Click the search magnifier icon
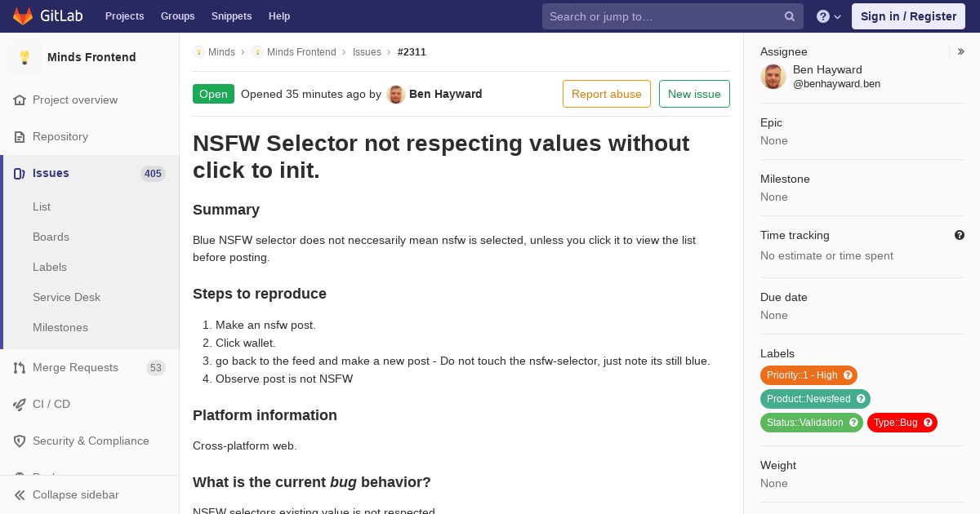The width and height of the screenshot is (980, 514). pyautogui.click(x=790, y=16)
